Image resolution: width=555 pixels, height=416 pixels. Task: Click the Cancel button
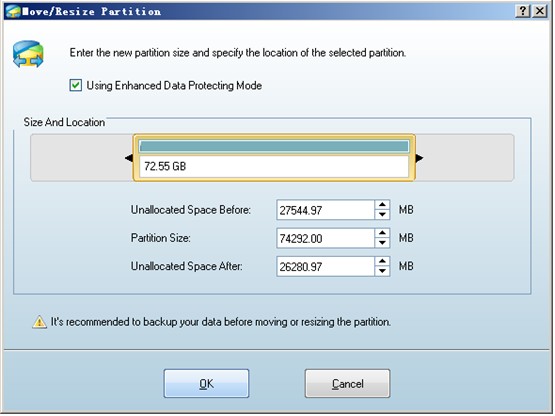tap(348, 384)
